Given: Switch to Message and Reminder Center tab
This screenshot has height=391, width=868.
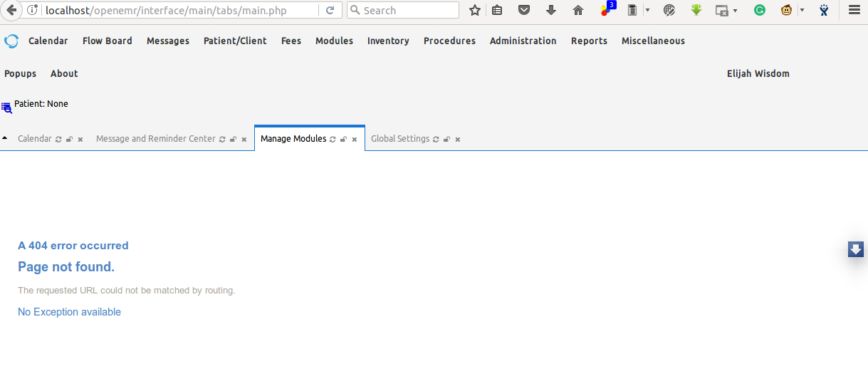Looking at the screenshot, I should point(155,139).
